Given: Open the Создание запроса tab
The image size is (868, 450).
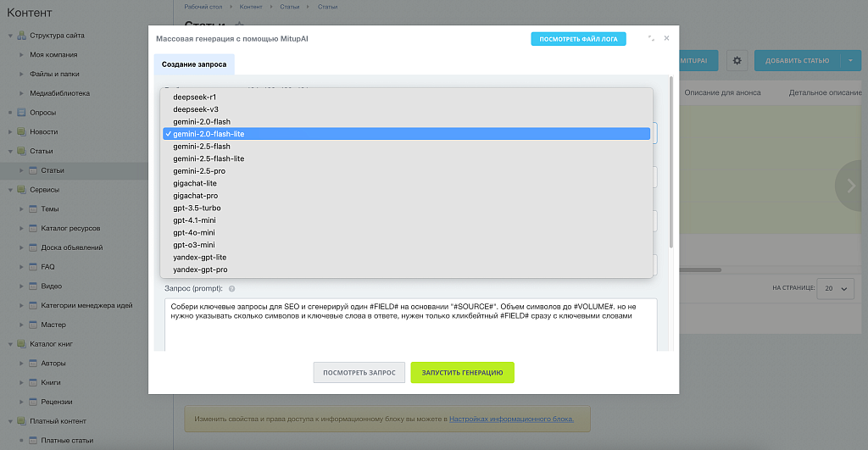Looking at the screenshot, I should tap(194, 64).
